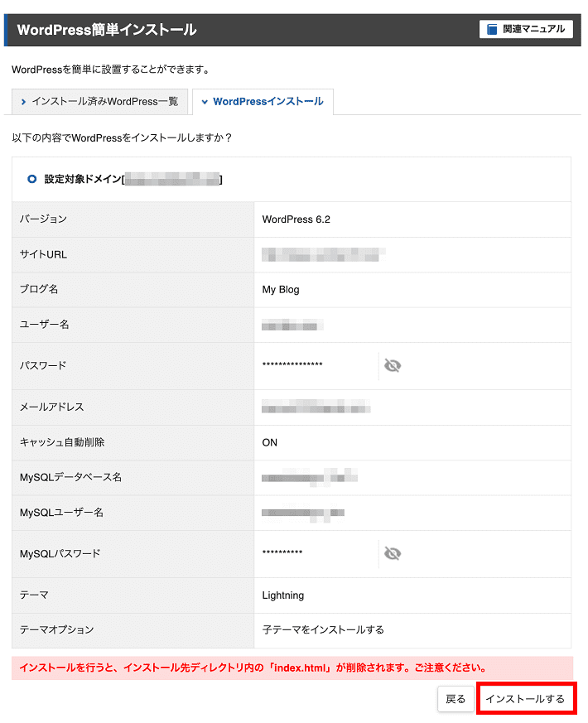Image resolution: width=588 pixels, height=723 pixels.
Task: Click the ON cache auto-delete value
Action: pyautogui.click(x=269, y=442)
